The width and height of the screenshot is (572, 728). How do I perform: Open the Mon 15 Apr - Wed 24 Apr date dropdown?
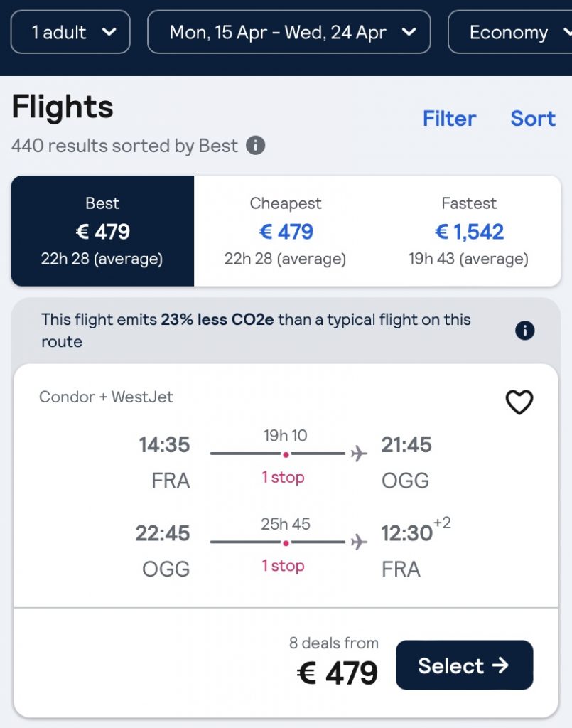(x=288, y=32)
